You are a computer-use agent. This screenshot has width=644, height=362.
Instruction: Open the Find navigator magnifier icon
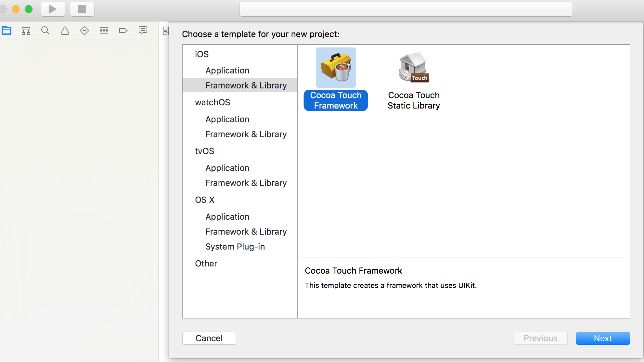point(45,31)
